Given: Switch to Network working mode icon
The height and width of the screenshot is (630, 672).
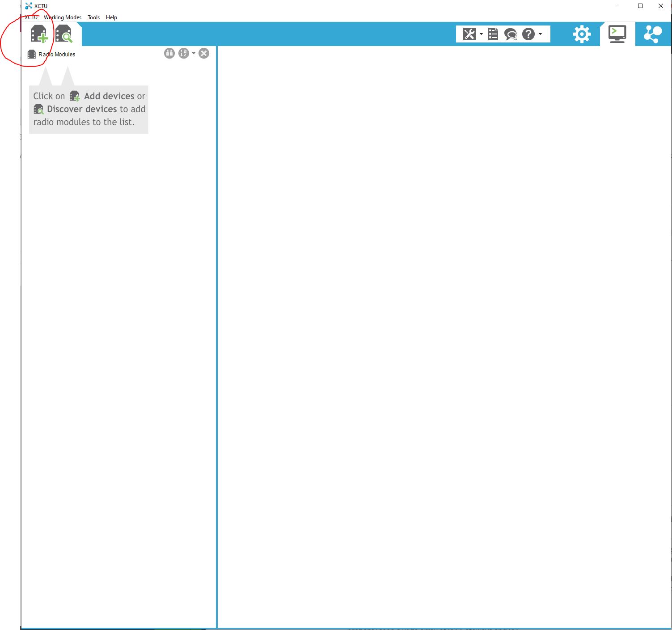Looking at the screenshot, I should click(653, 34).
